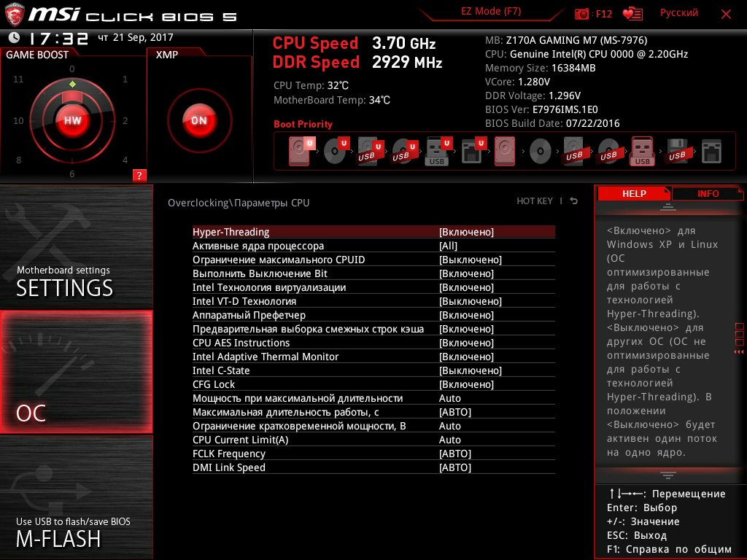The image size is (747, 560).
Task: Open CPU AES Instructions options
Action: [x=373, y=343]
